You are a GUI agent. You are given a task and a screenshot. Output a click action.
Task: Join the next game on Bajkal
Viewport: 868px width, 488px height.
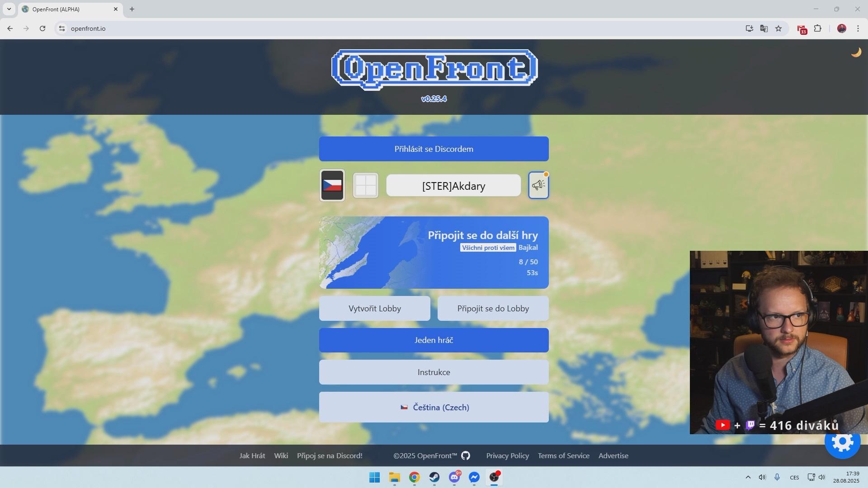(x=434, y=253)
